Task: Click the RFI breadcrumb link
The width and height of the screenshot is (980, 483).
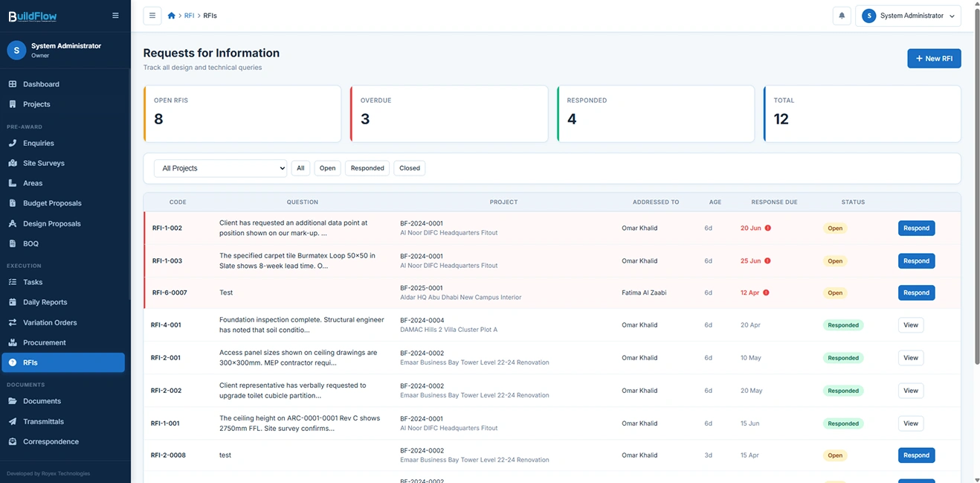Action: (189, 16)
